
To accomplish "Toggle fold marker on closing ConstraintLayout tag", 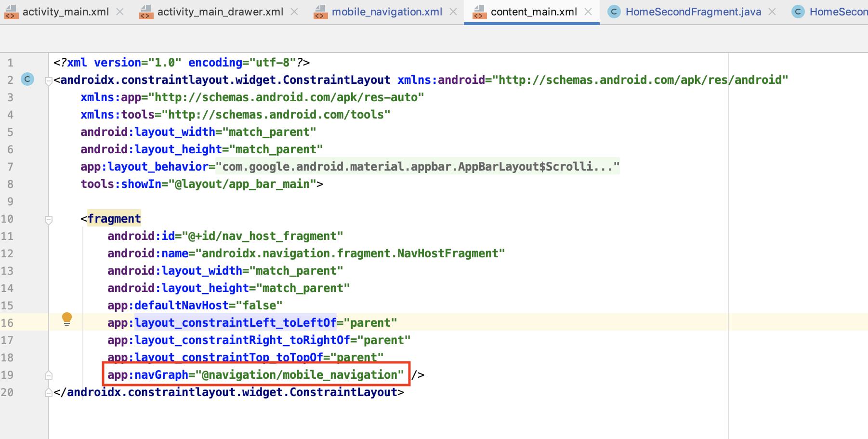I will 48,393.
